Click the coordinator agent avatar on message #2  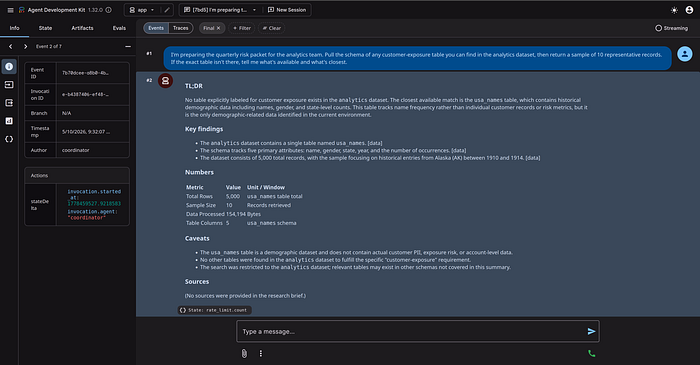point(165,81)
